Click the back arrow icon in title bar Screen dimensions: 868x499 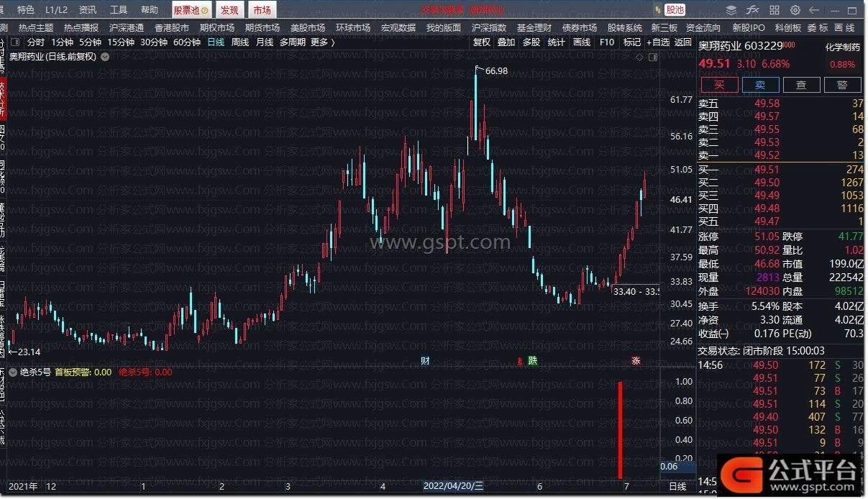click(815, 10)
